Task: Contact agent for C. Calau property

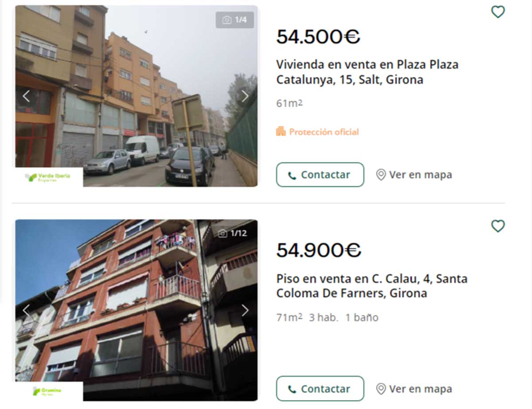Action: [320, 389]
